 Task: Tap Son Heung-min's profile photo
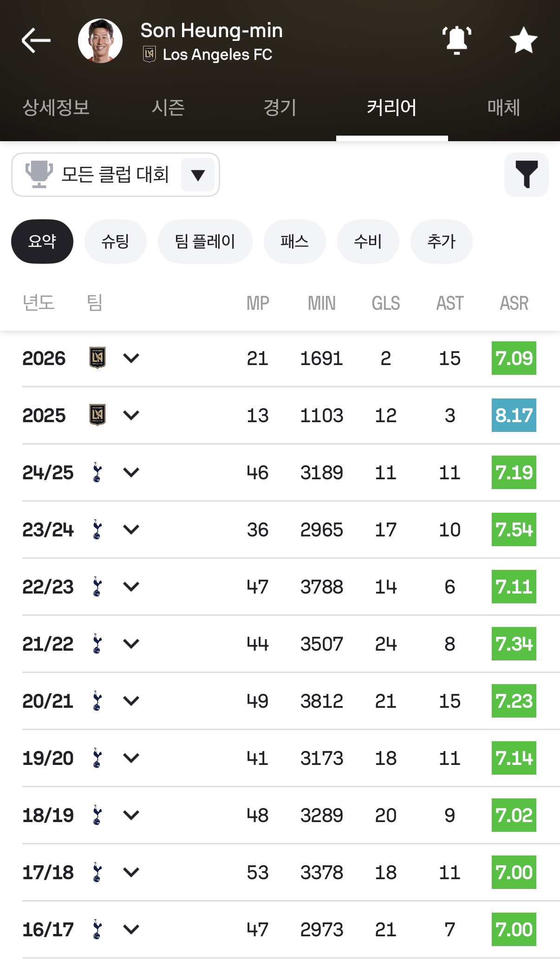click(100, 41)
